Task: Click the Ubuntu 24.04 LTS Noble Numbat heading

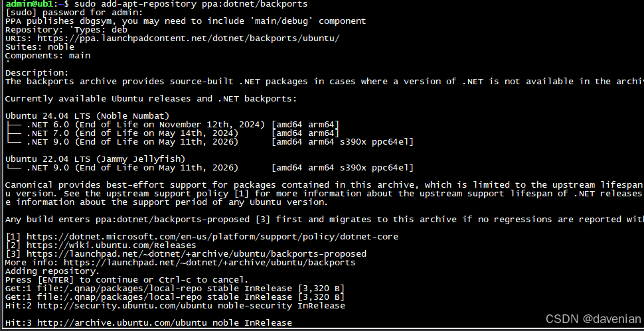Action: [87, 115]
